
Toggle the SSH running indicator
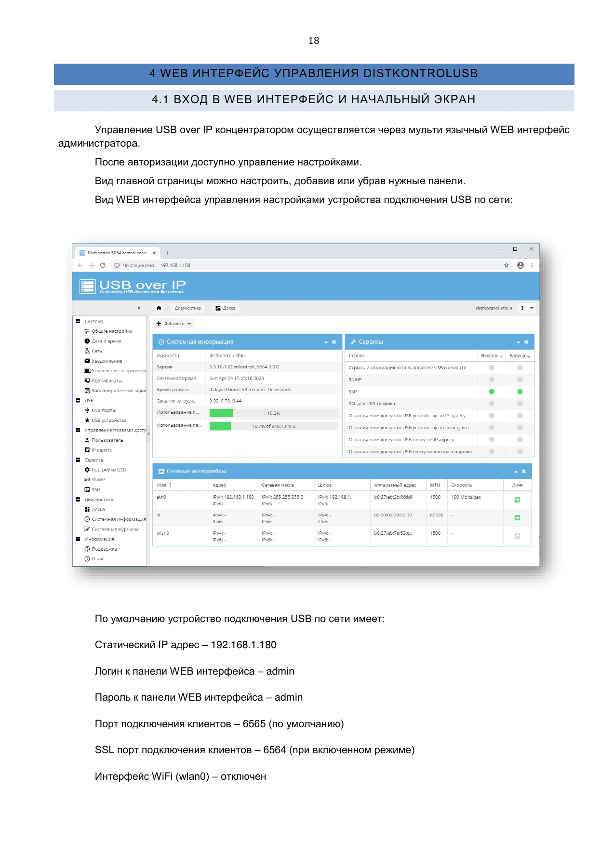[x=520, y=392]
